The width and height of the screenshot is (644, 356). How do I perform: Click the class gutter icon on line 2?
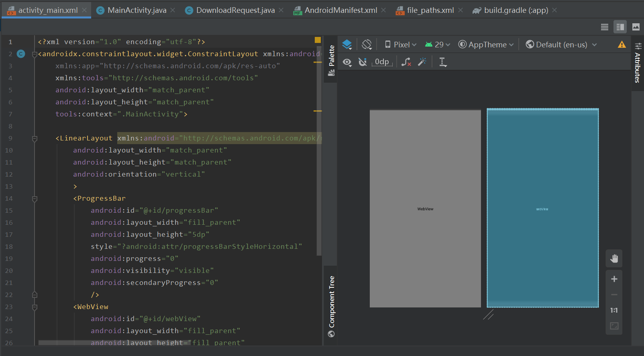(21, 54)
